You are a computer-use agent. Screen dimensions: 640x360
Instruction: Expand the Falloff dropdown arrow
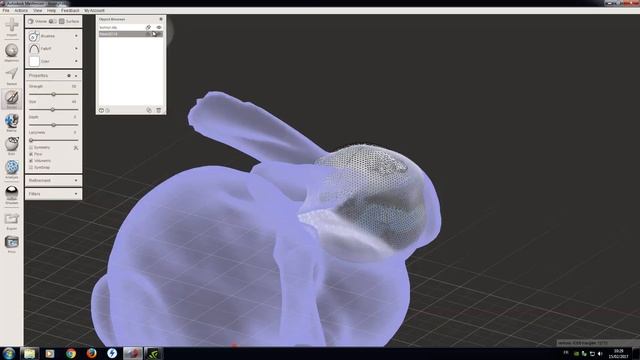coord(76,49)
